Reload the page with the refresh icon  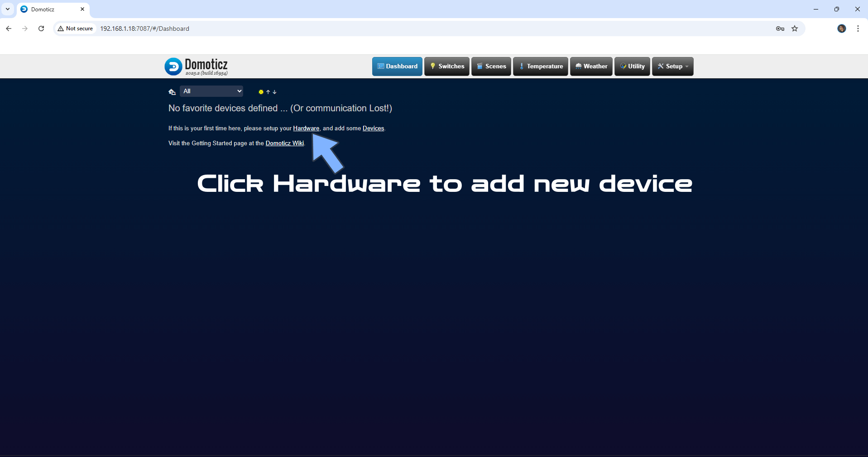[41, 29]
